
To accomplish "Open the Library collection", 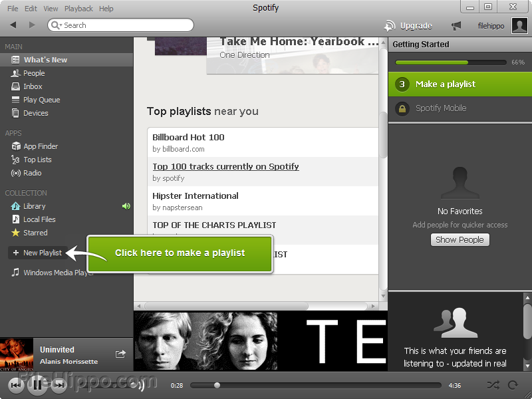I will click(34, 206).
